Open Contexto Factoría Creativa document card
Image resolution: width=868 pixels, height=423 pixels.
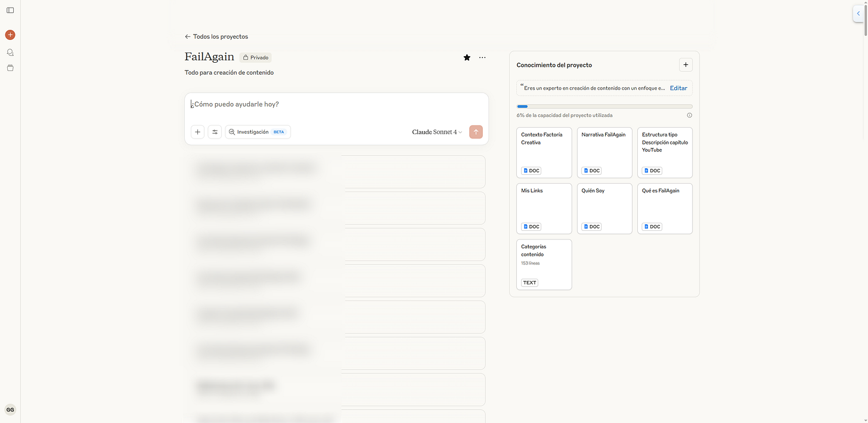(x=544, y=153)
